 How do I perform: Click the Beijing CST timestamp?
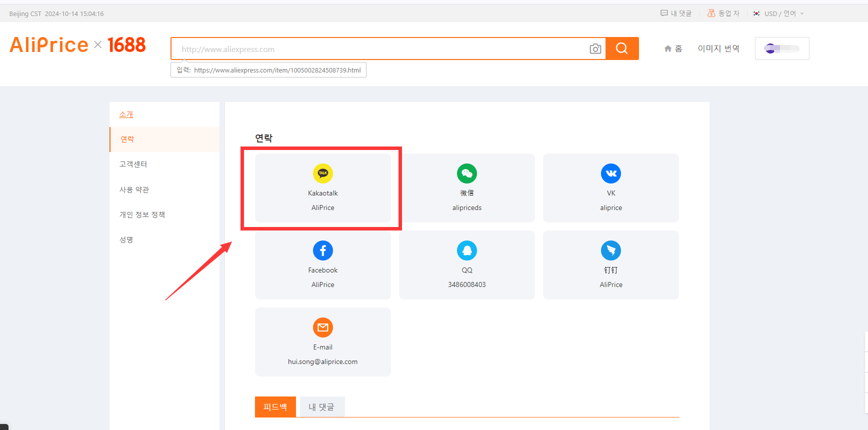point(56,13)
